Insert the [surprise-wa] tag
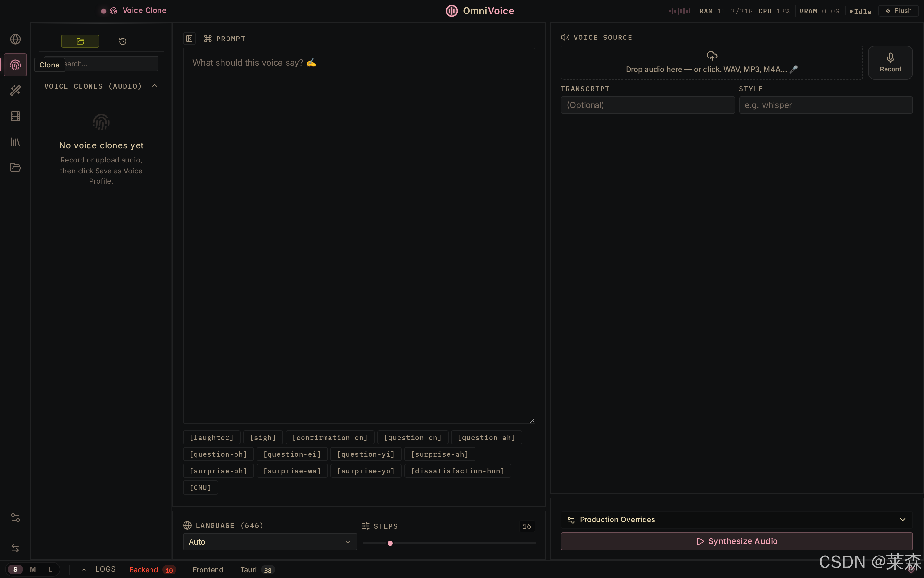This screenshot has width=924, height=578. pos(292,471)
